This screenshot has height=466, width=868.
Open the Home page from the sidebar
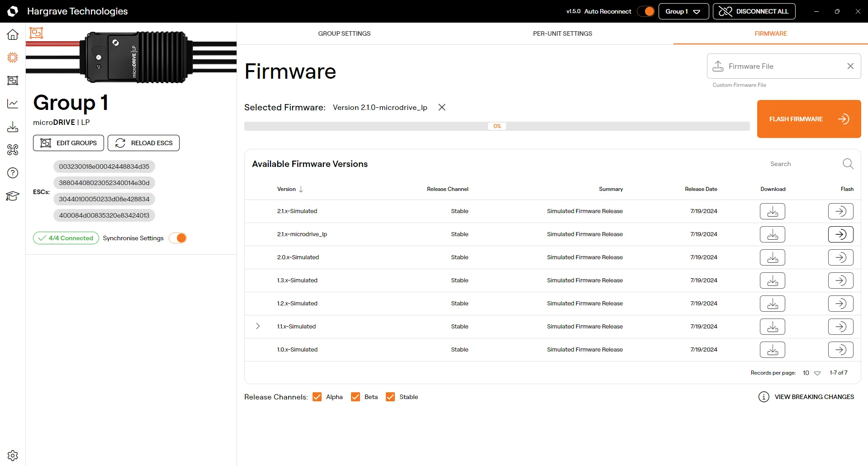13,34
